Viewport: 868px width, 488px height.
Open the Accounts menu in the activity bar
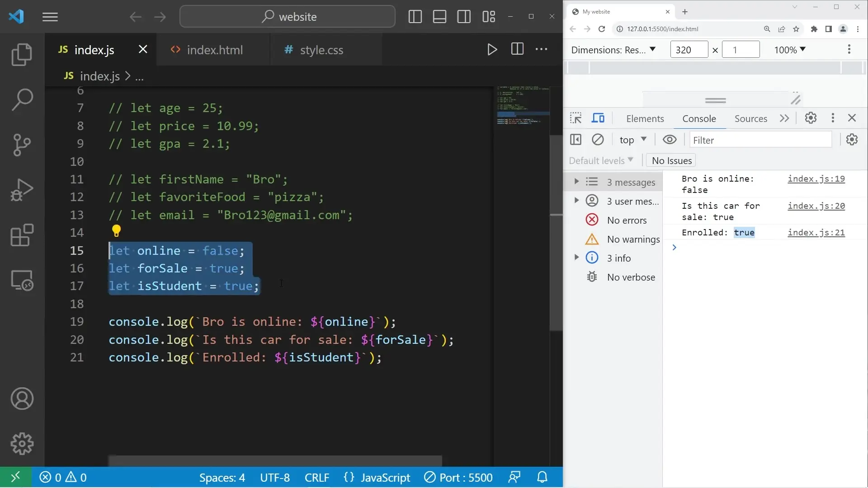click(x=22, y=399)
